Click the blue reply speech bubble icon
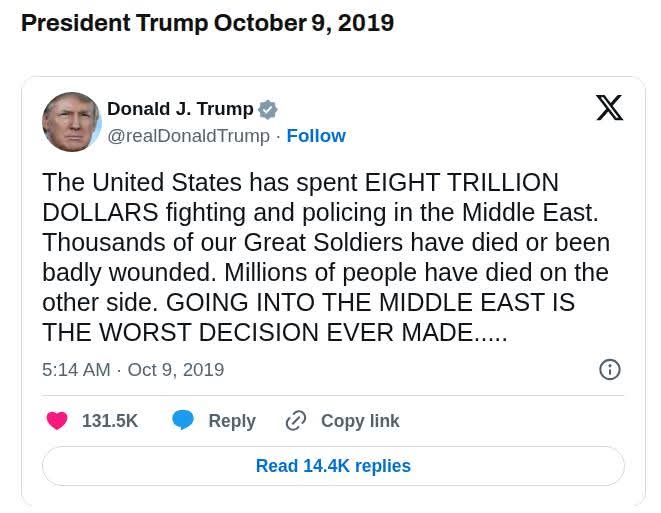 (183, 421)
